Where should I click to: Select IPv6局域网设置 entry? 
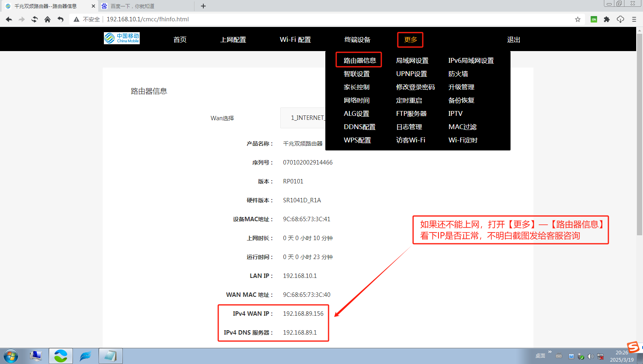471,60
